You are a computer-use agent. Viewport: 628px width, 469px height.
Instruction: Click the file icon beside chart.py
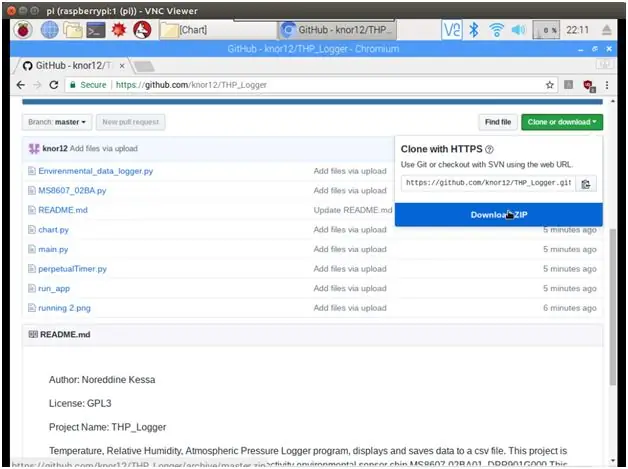(x=32, y=229)
